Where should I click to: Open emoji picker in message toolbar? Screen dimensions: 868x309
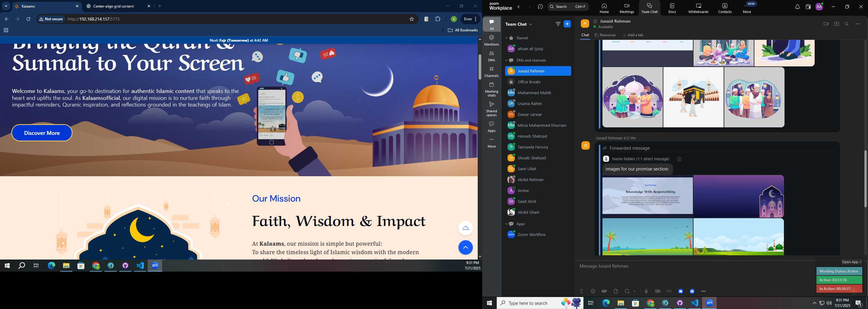tap(593, 291)
